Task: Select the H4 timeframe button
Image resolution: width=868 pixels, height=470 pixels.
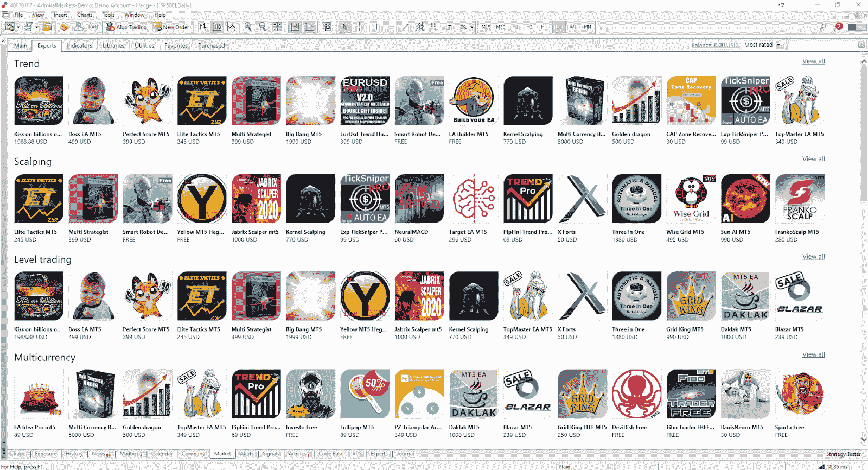Action: click(x=544, y=27)
